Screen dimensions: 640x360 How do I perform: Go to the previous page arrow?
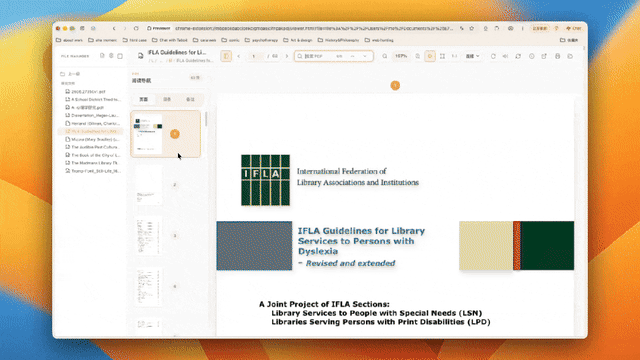(x=239, y=56)
